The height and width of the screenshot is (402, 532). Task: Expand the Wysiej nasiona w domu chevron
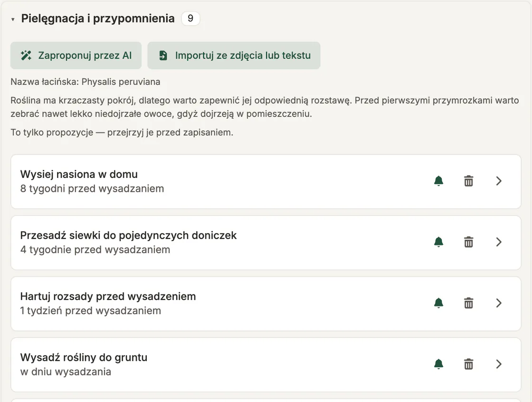click(x=498, y=181)
